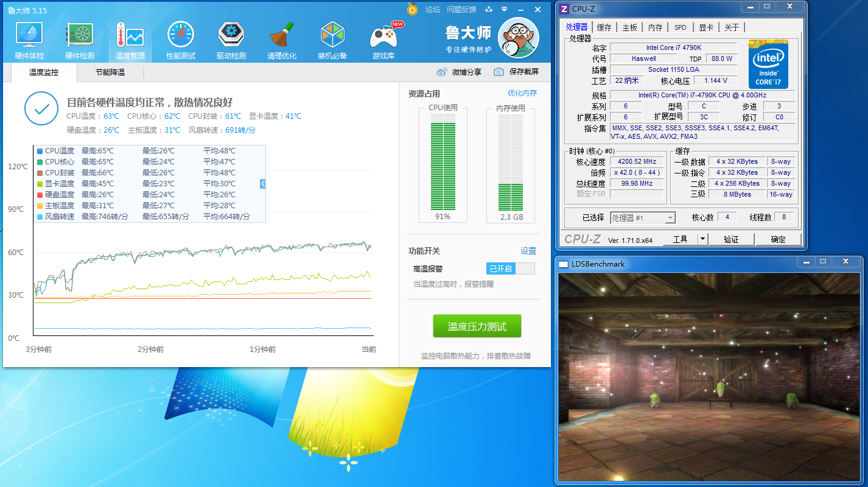Click the 'x 42.0 ( 8 - 44 )' multiplier field
Image resolution: width=868 pixels, height=487 pixels.
tap(637, 172)
